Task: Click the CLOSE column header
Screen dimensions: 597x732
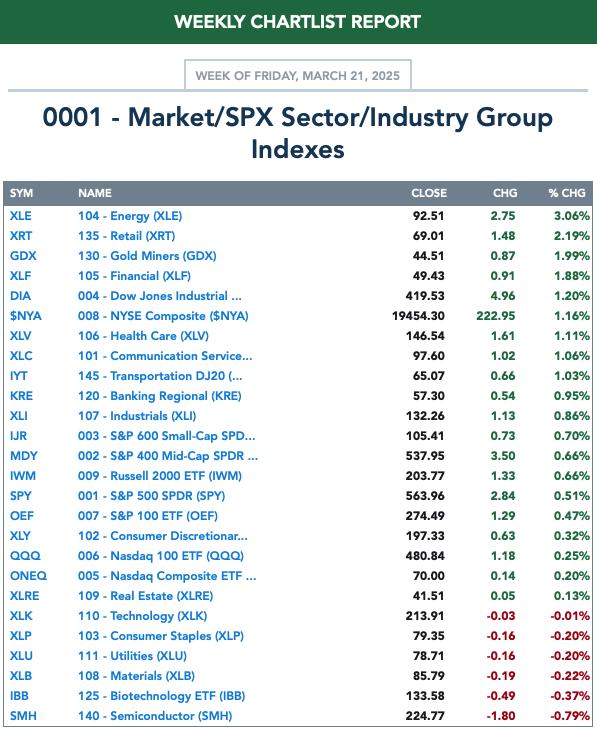Action: point(428,193)
